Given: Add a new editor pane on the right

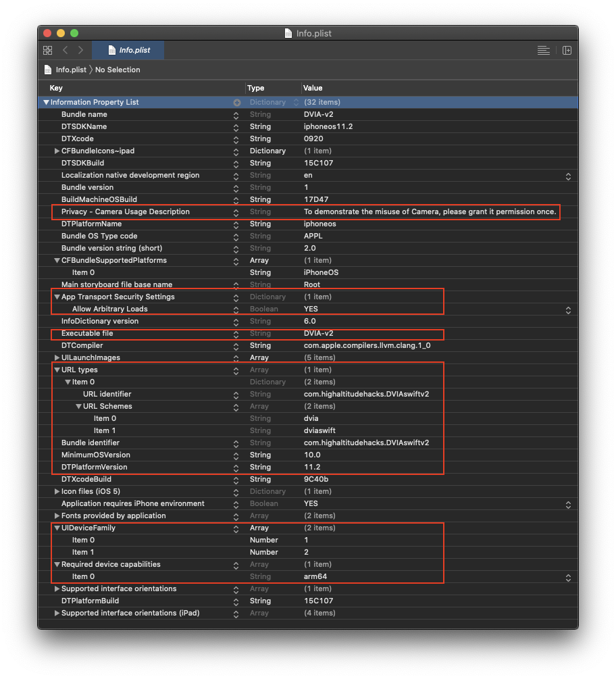Looking at the screenshot, I should [567, 51].
